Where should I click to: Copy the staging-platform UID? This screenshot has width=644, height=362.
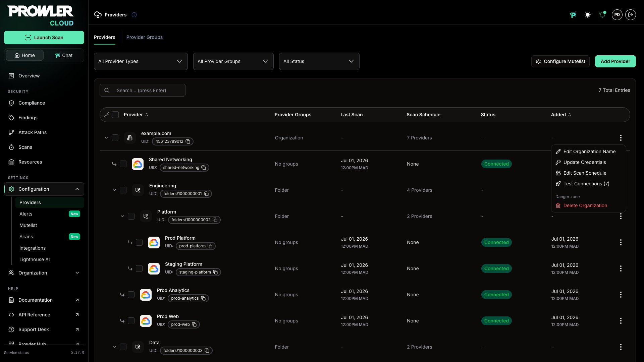click(x=215, y=272)
